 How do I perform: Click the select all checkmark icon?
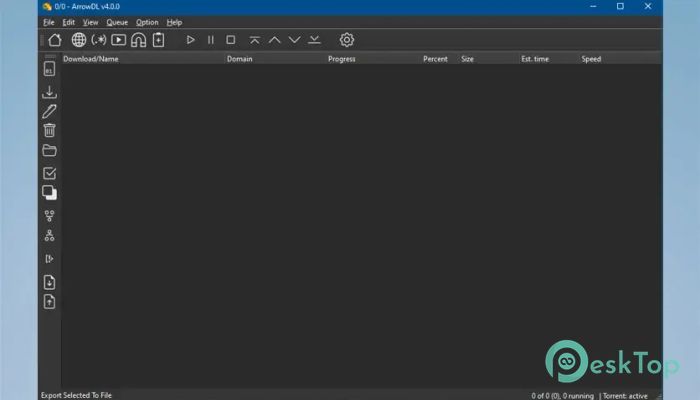50,173
